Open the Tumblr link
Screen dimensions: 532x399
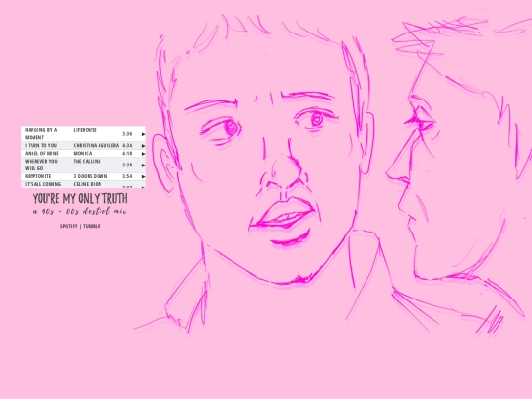click(92, 226)
